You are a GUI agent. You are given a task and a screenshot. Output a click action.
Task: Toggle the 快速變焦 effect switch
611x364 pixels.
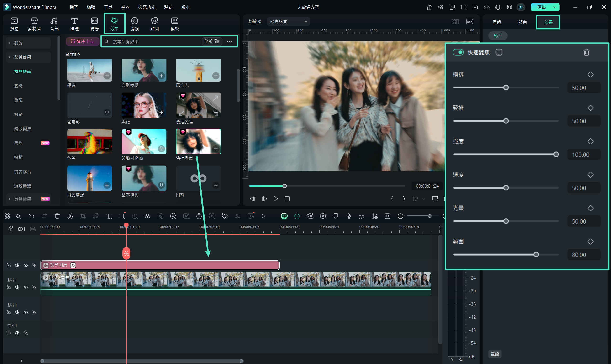point(458,52)
